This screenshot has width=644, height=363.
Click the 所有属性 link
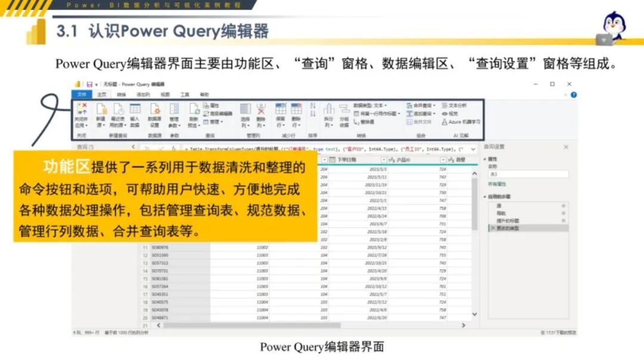pos(497,184)
